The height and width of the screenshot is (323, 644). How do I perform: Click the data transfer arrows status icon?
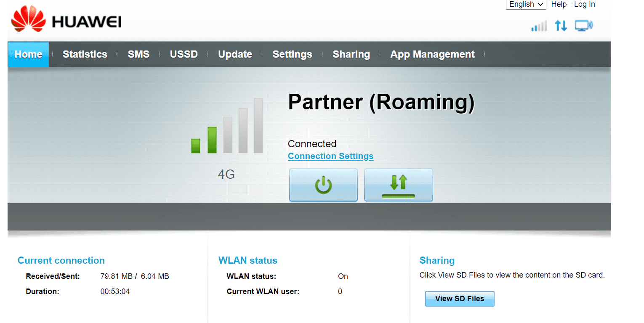coord(561,26)
